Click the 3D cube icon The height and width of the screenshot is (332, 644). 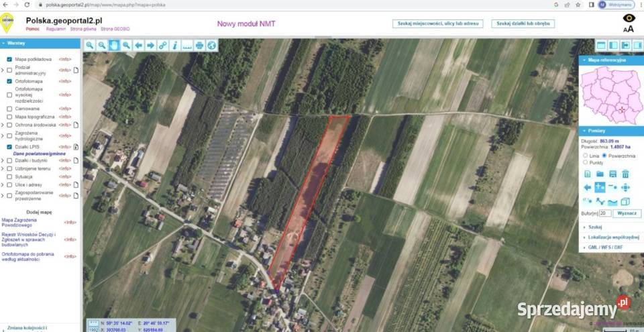point(625,201)
